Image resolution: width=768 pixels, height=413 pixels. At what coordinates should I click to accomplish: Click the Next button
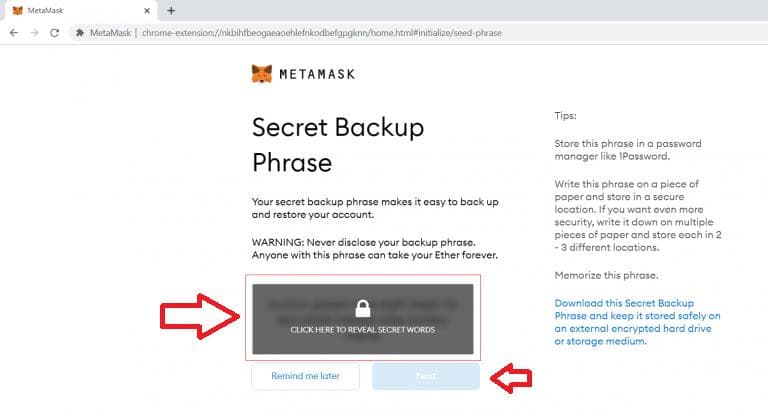[426, 376]
